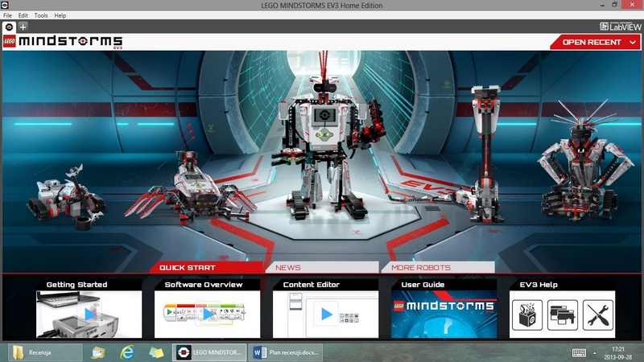This screenshot has width=644, height=362.
Task: Play the Content Editor video
Action: point(326,314)
